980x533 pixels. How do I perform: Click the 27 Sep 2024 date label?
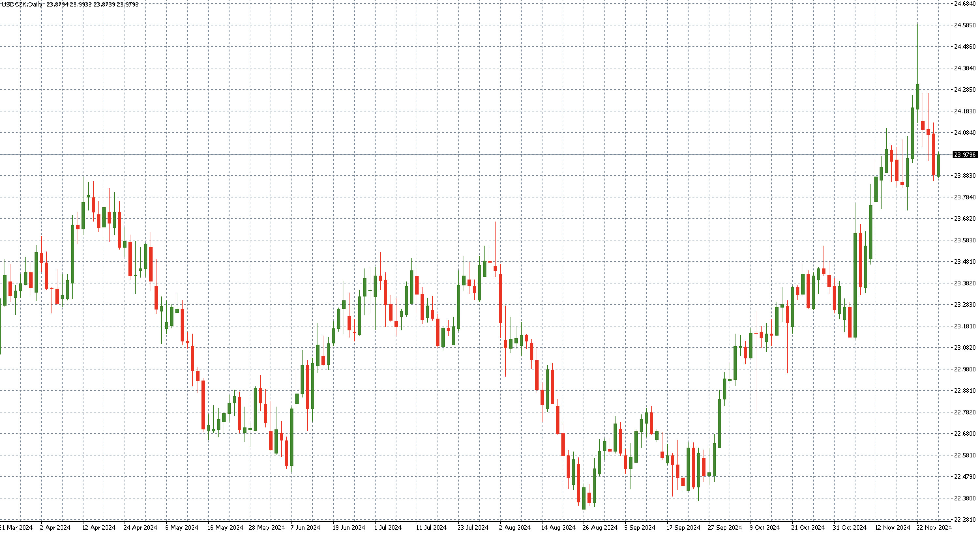click(x=725, y=528)
